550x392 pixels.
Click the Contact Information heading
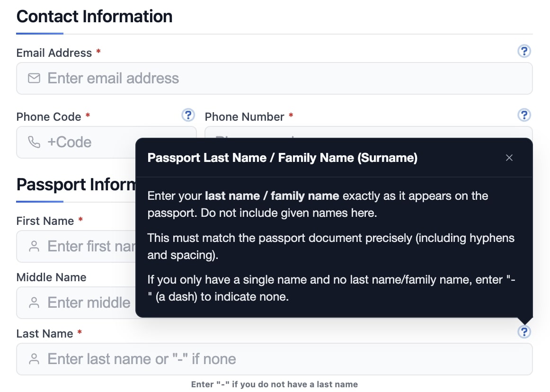94,16
